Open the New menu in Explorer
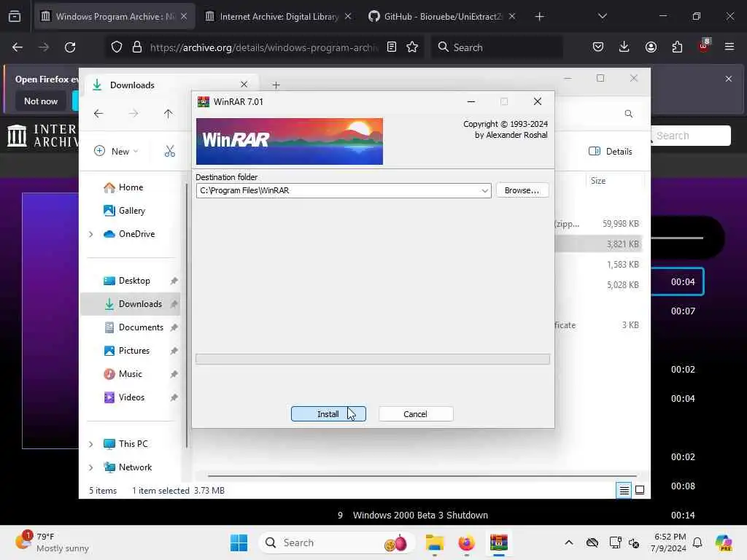747x560 pixels. 116,151
